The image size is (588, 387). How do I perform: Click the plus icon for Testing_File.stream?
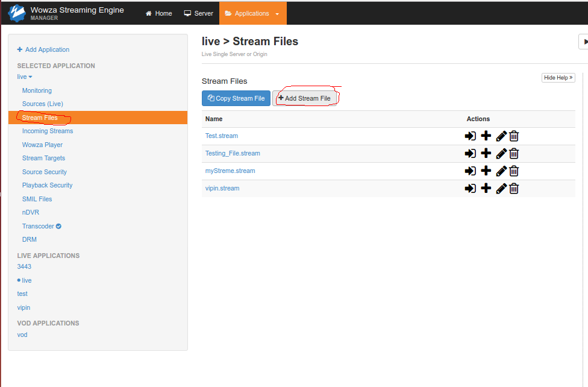click(x=486, y=153)
